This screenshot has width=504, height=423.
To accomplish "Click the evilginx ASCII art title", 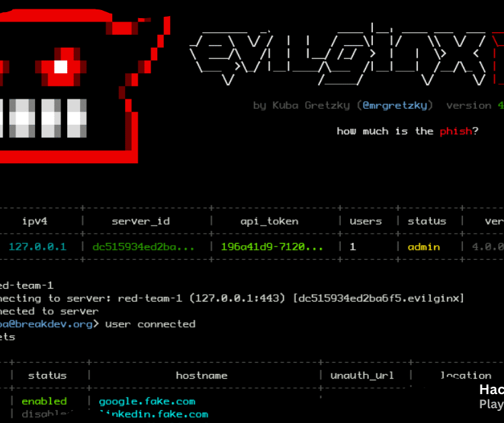I will [337, 54].
